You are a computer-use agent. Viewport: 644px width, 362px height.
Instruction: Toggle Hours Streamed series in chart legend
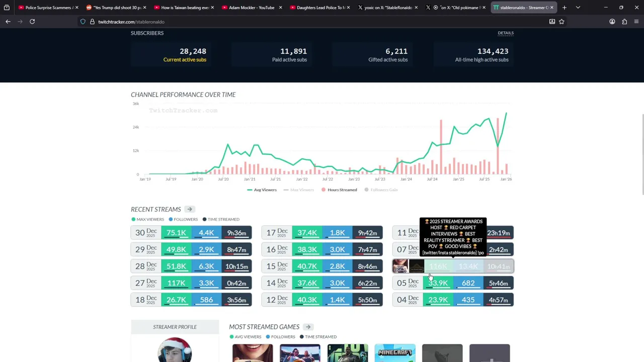tap(339, 190)
